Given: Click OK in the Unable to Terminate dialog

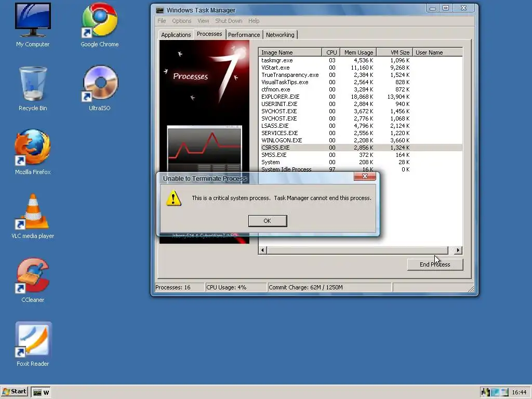Looking at the screenshot, I should [x=268, y=221].
